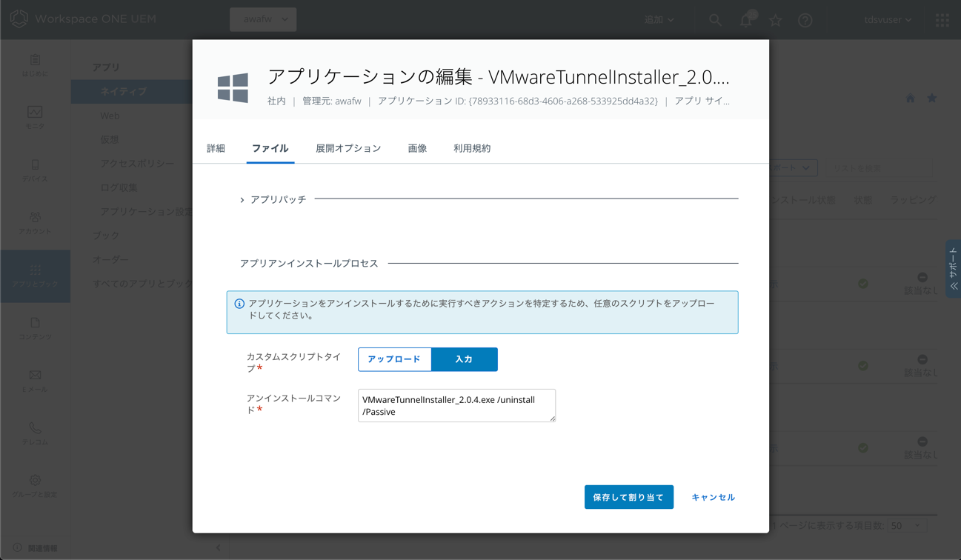Click the info icon in the blue notice
The image size is (961, 560).
tap(239, 304)
